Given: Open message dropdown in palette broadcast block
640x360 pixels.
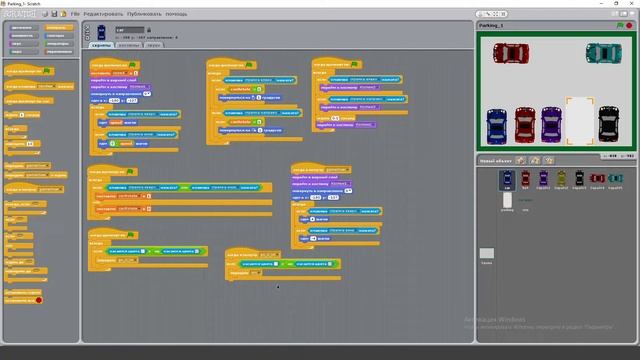Looking at the screenshot, I should point(37,166).
